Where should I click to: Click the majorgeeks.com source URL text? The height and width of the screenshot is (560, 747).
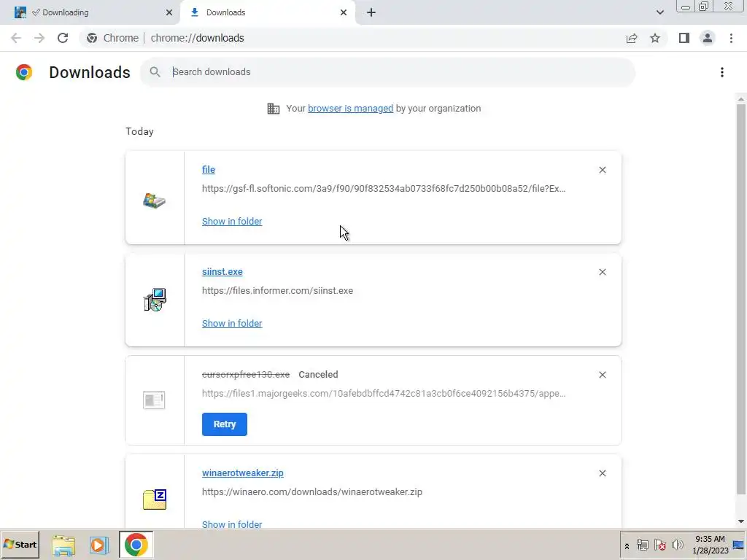(x=384, y=393)
